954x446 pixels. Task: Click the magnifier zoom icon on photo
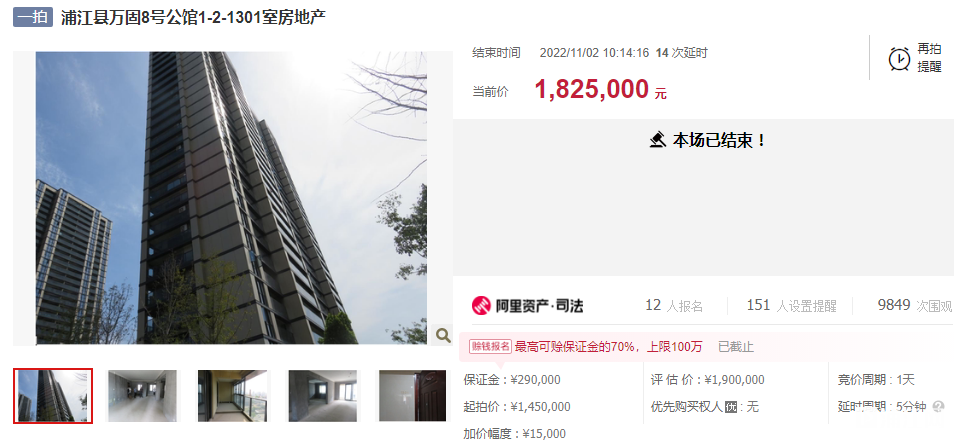pyautogui.click(x=443, y=335)
